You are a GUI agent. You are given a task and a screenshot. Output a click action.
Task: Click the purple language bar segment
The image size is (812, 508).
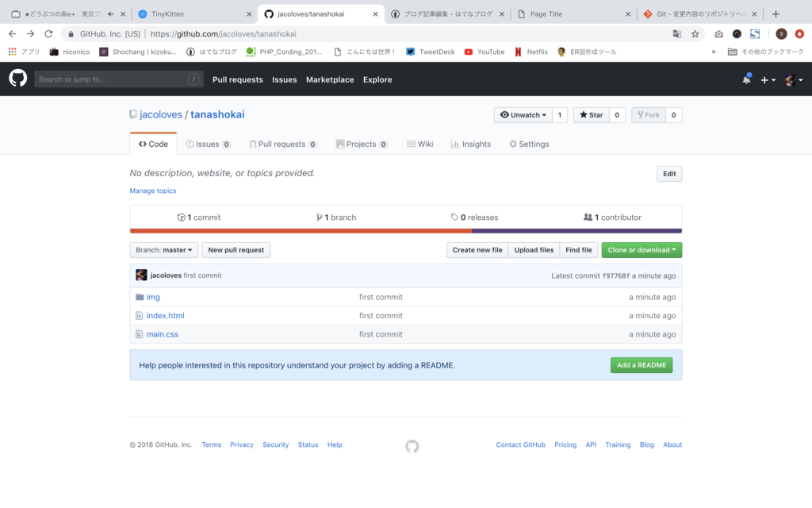click(x=577, y=231)
